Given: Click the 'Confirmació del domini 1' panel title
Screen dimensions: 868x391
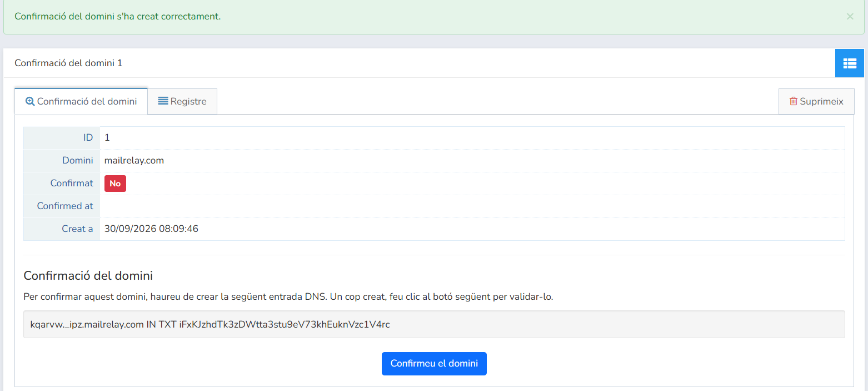Looking at the screenshot, I should [x=68, y=63].
